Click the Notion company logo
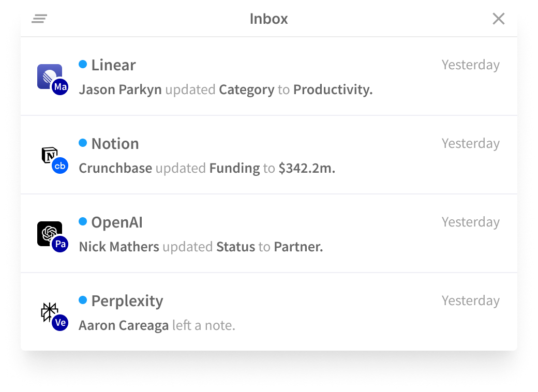The height and width of the screenshot is (392, 538). [48, 154]
